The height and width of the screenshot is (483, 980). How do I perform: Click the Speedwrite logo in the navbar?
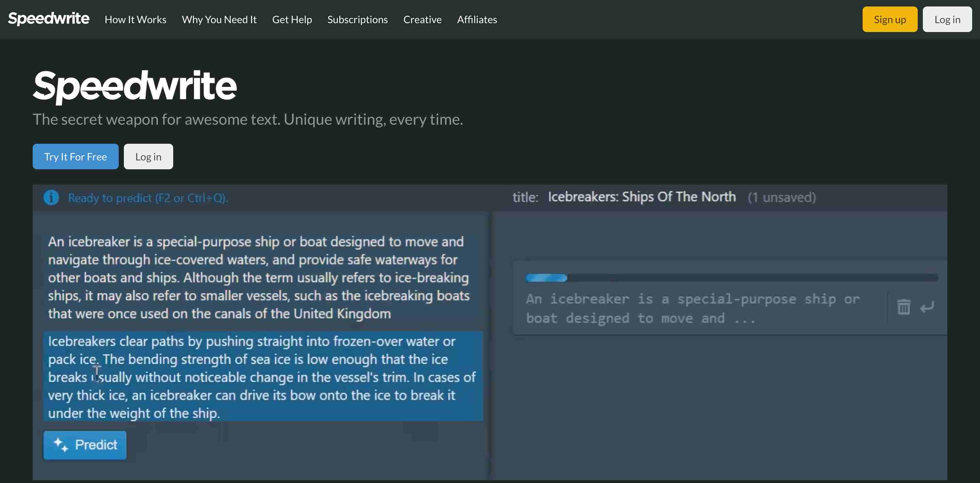[49, 19]
